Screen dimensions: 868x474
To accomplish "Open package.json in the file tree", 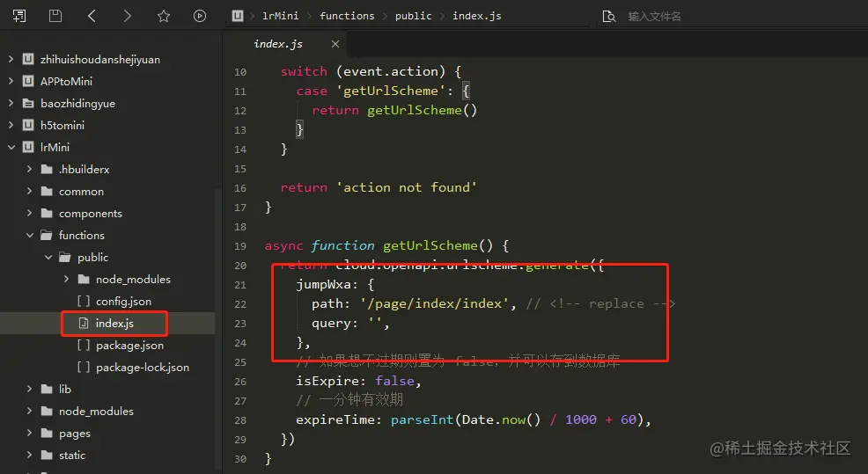I will [x=129, y=345].
